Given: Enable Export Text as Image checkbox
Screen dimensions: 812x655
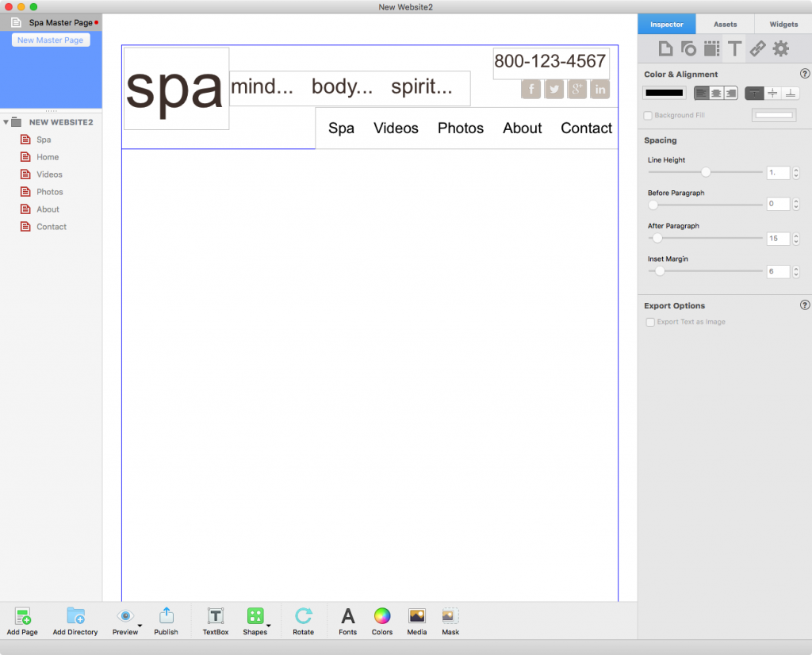Looking at the screenshot, I should click(650, 322).
